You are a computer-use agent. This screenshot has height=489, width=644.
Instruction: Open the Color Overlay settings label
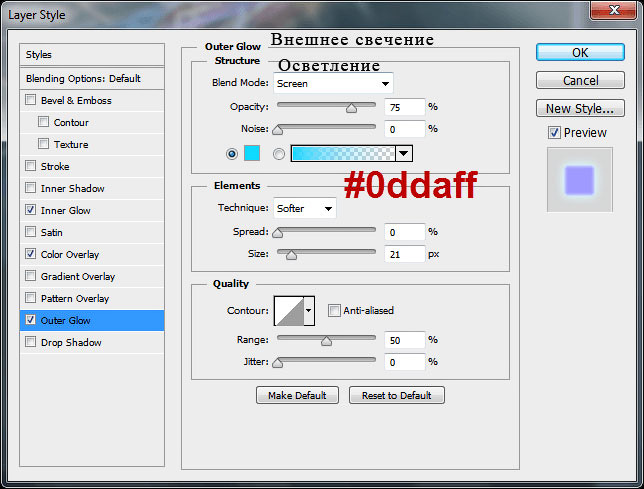(x=70, y=255)
